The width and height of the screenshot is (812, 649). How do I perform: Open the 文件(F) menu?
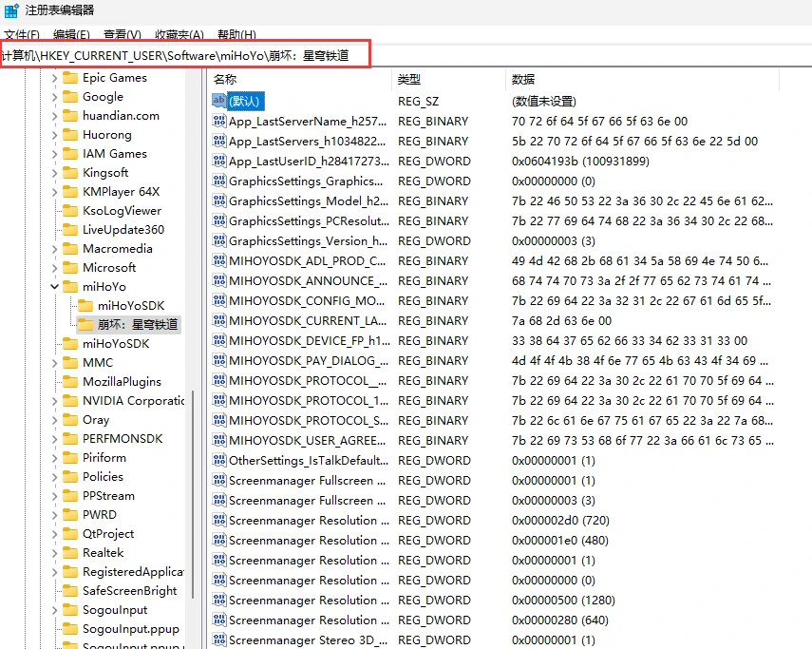click(22, 35)
